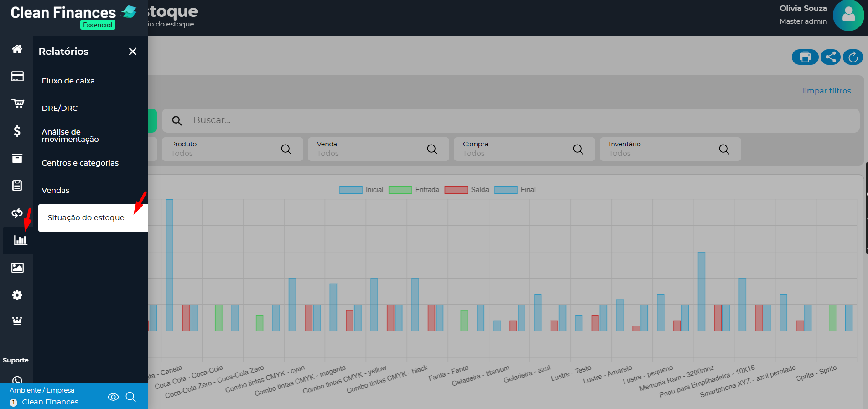Click the settings gear sidebar icon
This screenshot has height=409, width=868.
coord(17,295)
